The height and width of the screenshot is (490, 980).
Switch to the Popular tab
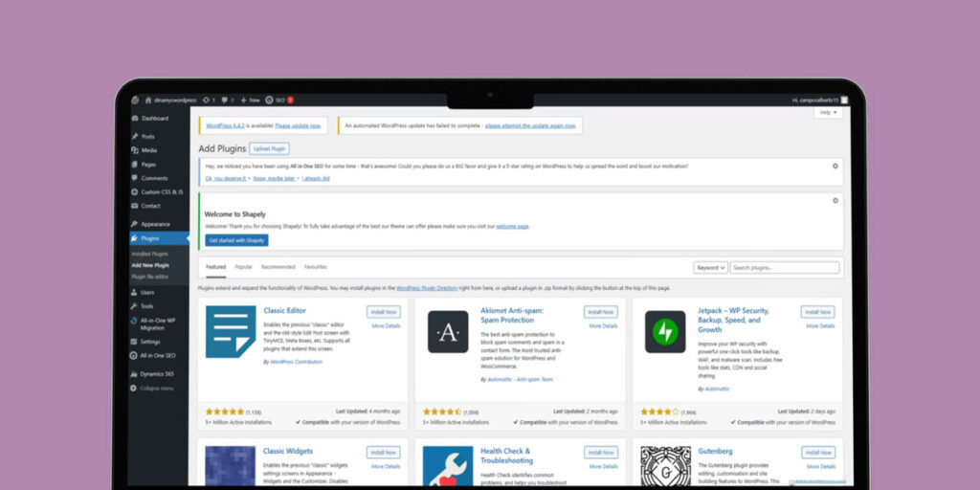tap(244, 267)
